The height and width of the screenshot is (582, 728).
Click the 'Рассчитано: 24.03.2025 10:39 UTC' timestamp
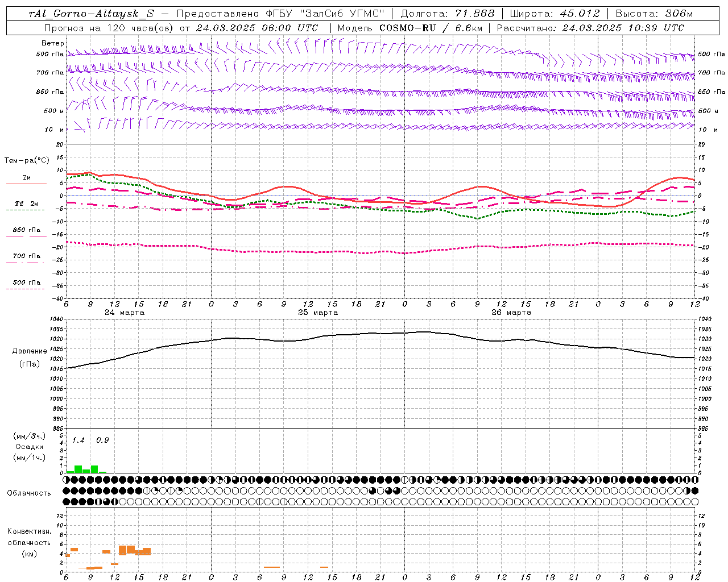pyautogui.click(x=590, y=28)
